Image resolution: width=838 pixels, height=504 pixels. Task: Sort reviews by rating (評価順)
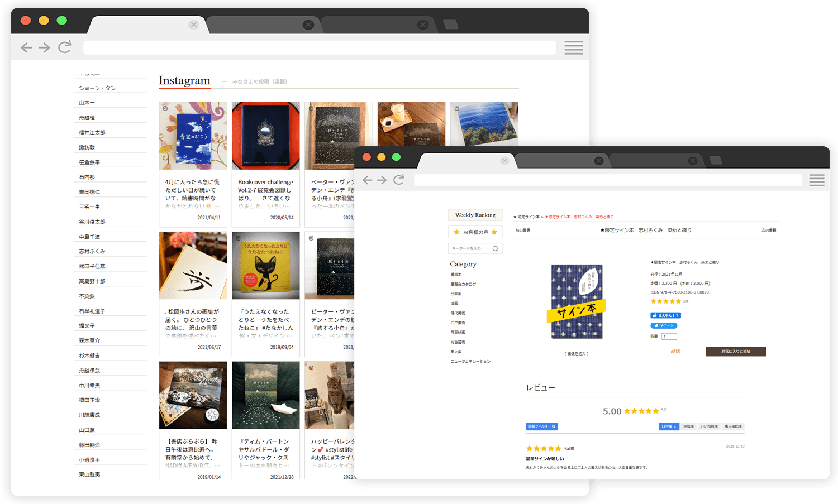pyautogui.click(x=688, y=426)
